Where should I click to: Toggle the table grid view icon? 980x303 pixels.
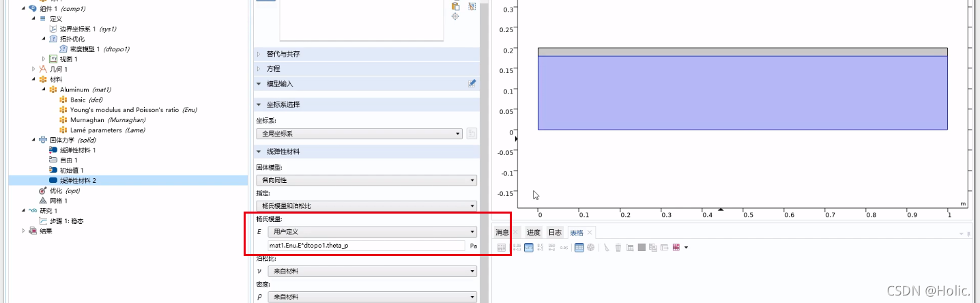(x=579, y=247)
